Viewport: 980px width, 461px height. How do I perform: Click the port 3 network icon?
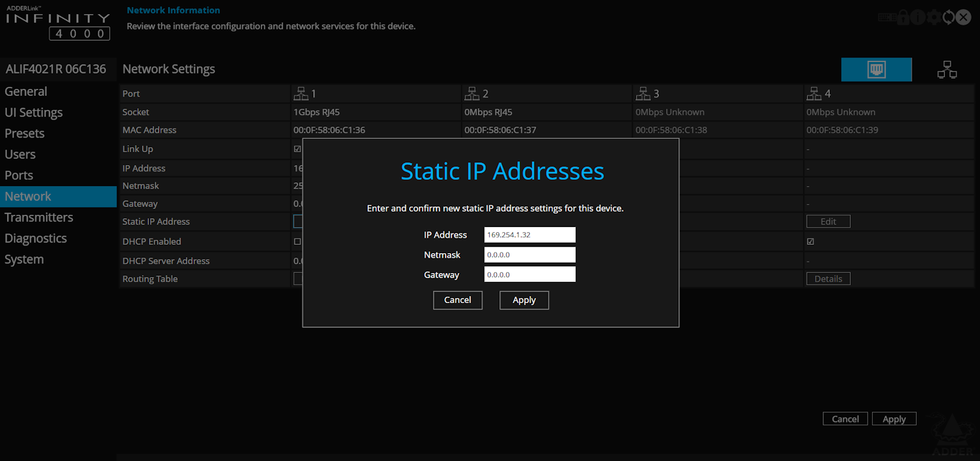(642, 93)
